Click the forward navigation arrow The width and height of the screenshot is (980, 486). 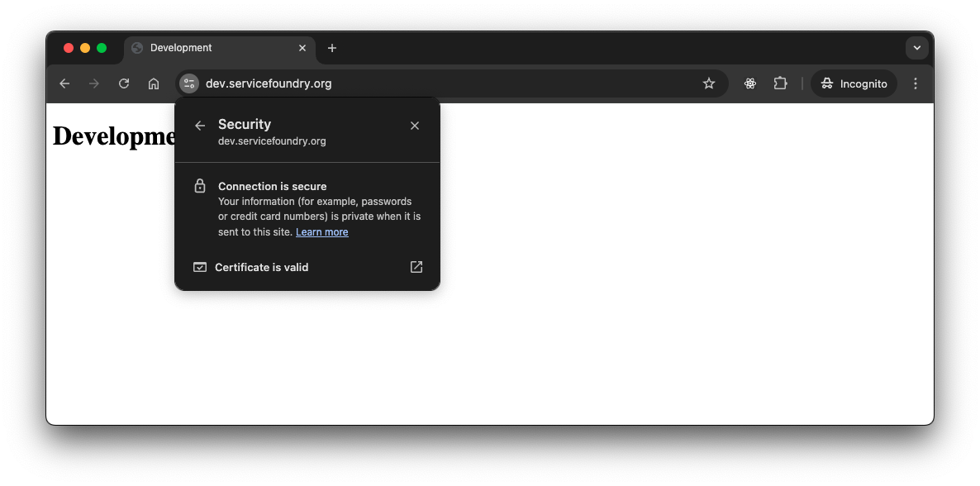93,83
